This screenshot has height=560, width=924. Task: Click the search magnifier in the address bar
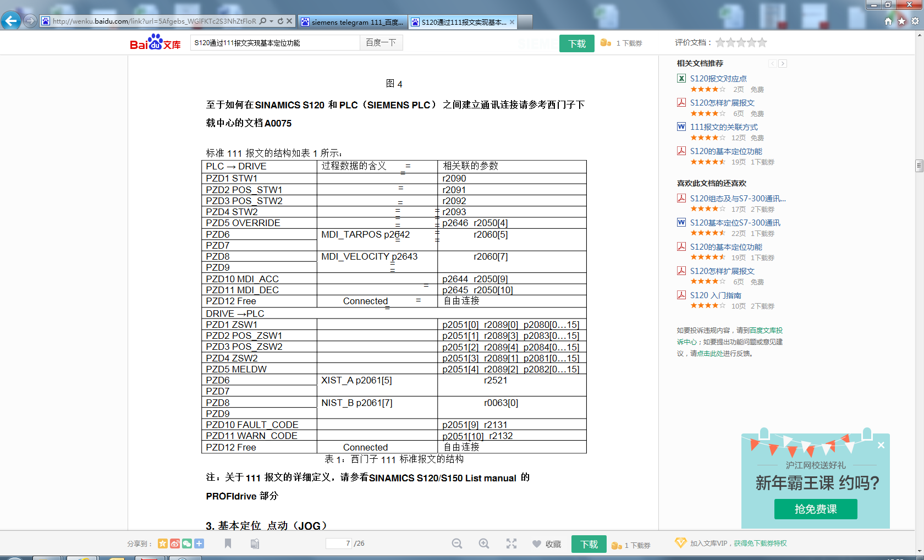(x=263, y=21)
